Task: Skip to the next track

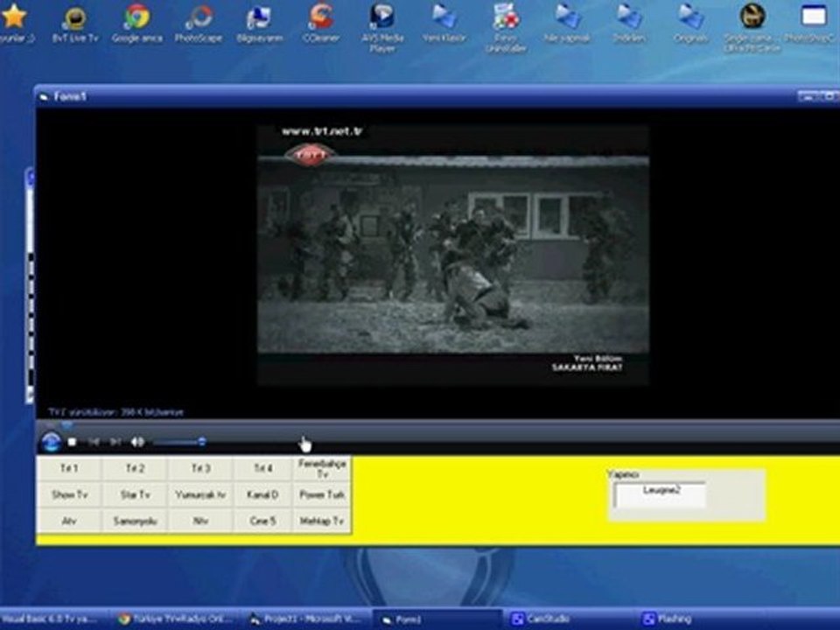Action: click(x=115, y=442)
